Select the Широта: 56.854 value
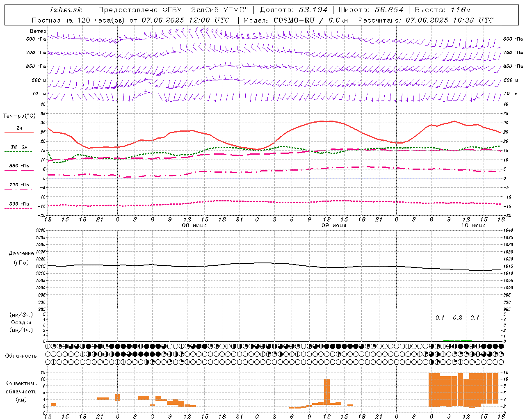The image size is (525, 420). [x=371, y=10]
